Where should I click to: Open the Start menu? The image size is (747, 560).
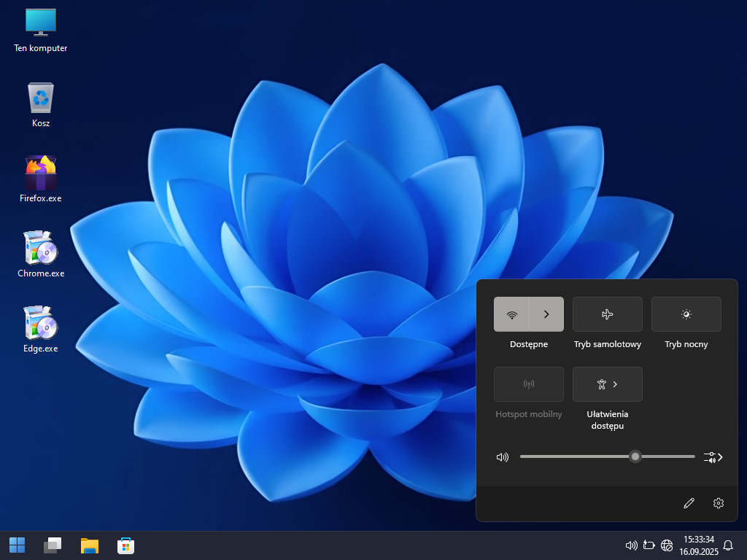(x=17, y=545)
